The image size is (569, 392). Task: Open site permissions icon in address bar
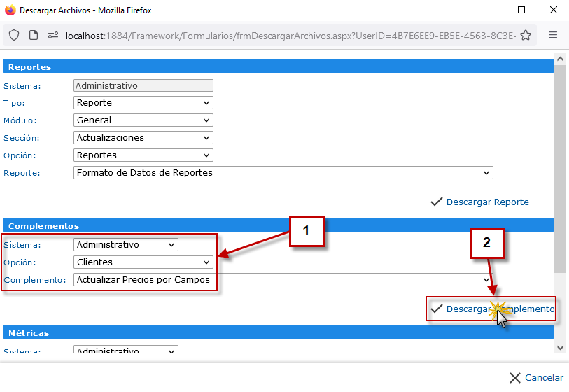52,35
